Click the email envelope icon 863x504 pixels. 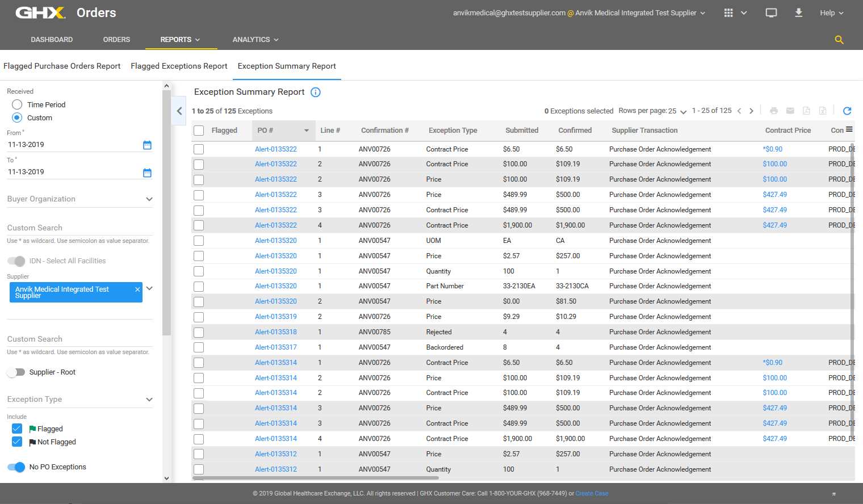tap(790, 111)
